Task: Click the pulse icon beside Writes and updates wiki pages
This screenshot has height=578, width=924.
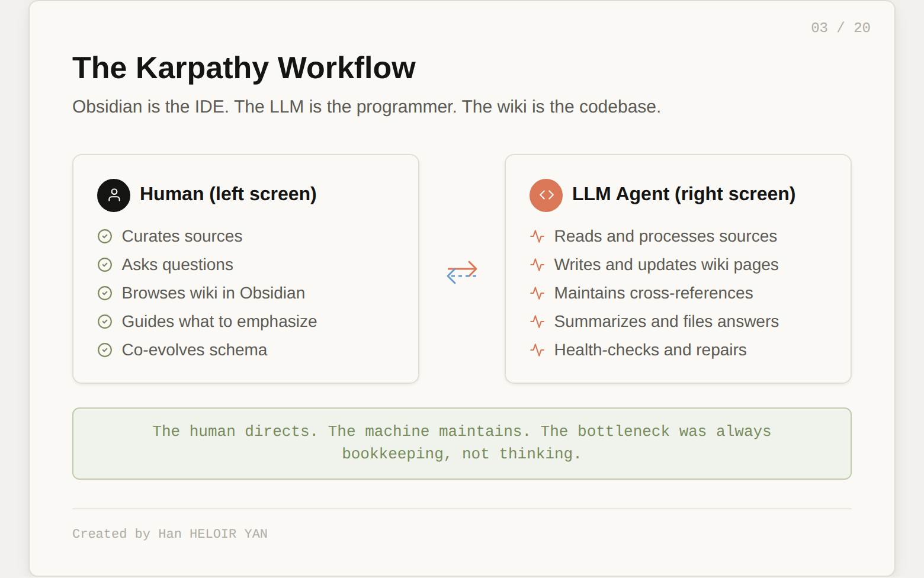Action: (x=537, y=265)
